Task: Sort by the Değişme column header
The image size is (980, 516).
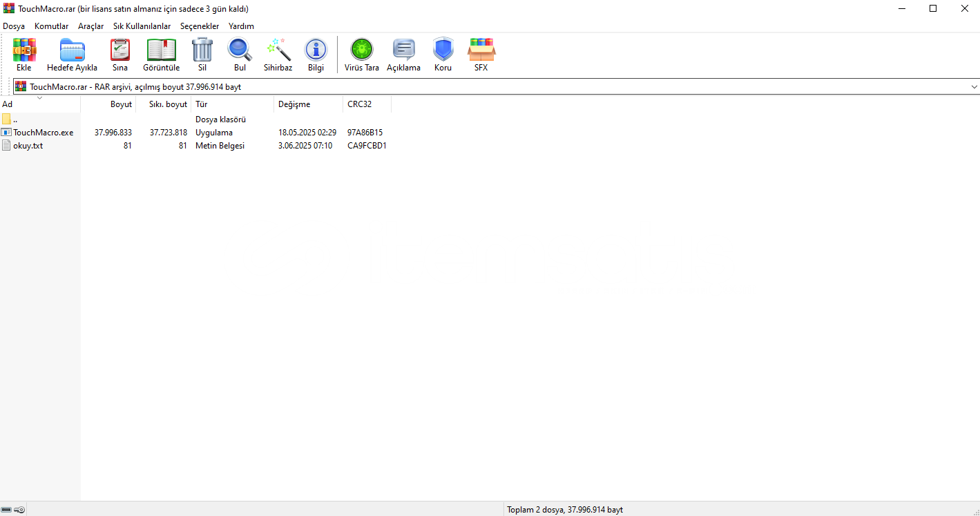Action: tap(309, 104)
